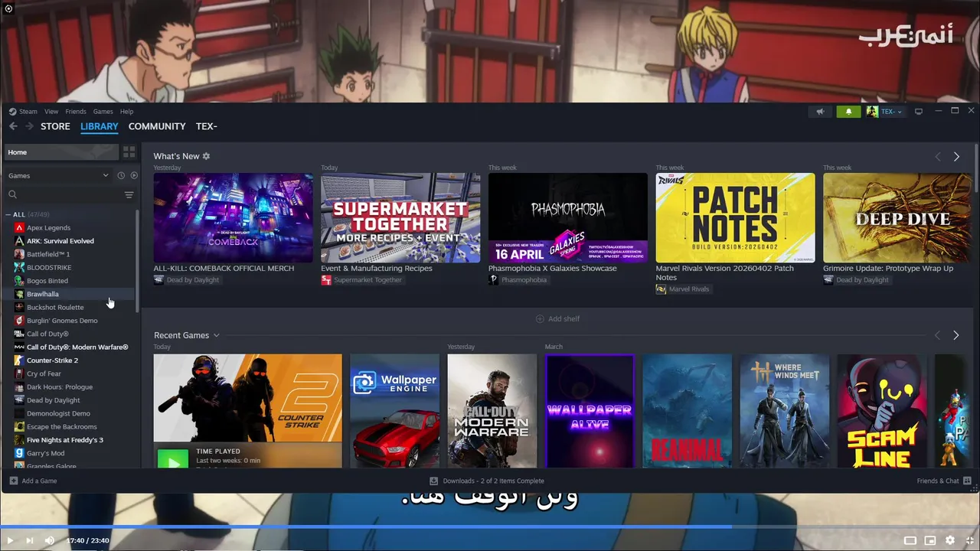Open Wallpaper Engine in Recent Games
This screenshot has height=551, width=980.
pos(395,411)
